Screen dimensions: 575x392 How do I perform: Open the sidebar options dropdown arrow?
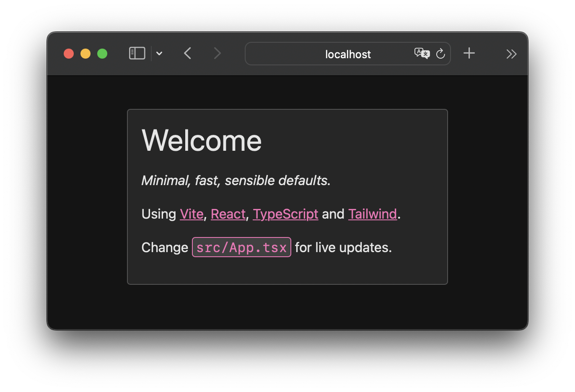pyautogui.click(x=159, y=54)
